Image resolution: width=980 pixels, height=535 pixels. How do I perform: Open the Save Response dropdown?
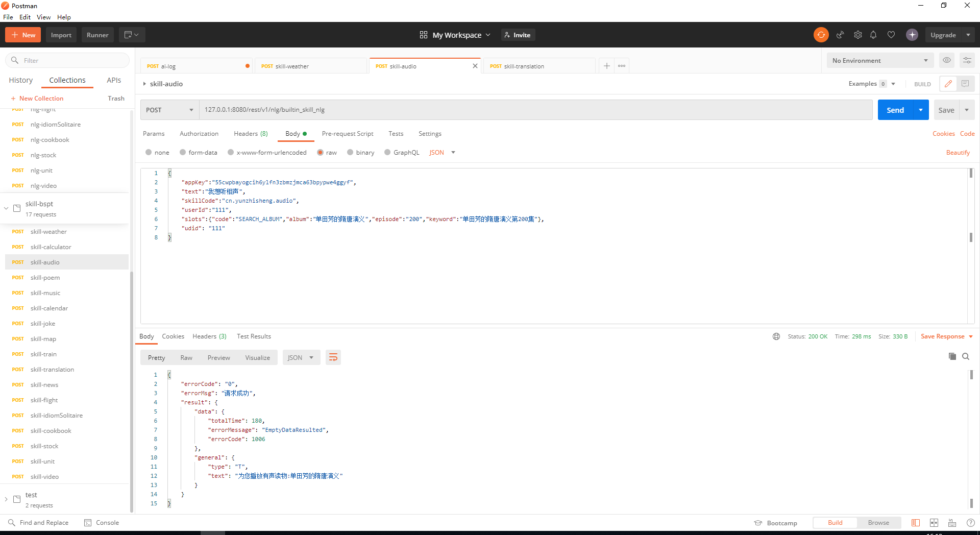click(947, 336)
